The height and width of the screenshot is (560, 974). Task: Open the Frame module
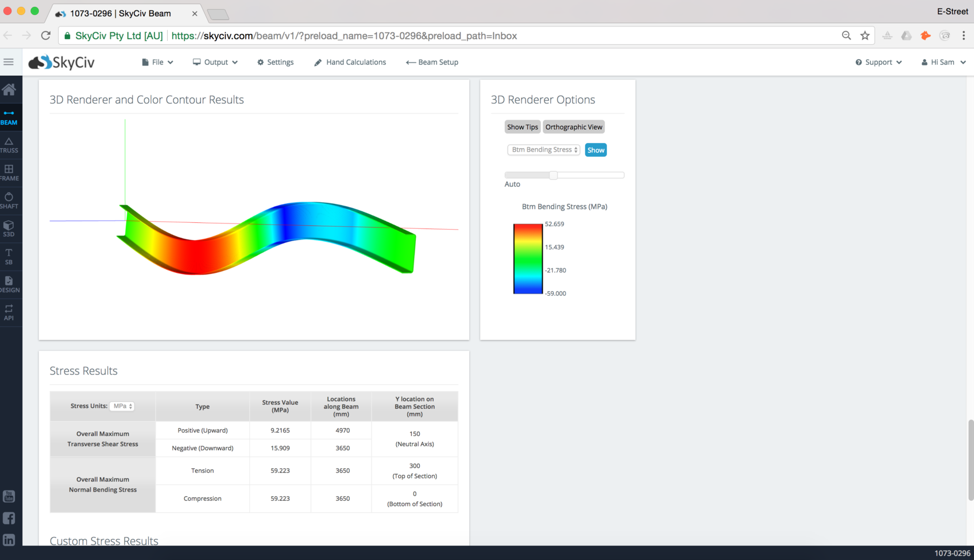tap(10, 172)
